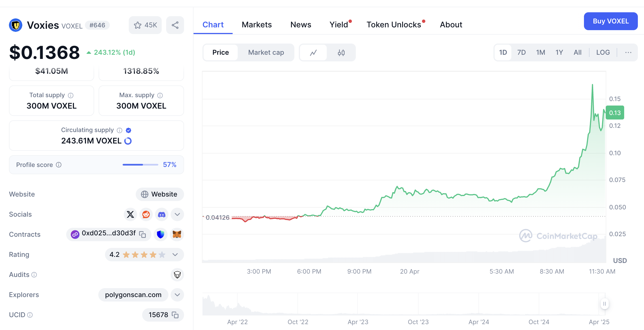Open Voxies' Reddit page
This screenshot has height=330, width=644.
point(146,214)
